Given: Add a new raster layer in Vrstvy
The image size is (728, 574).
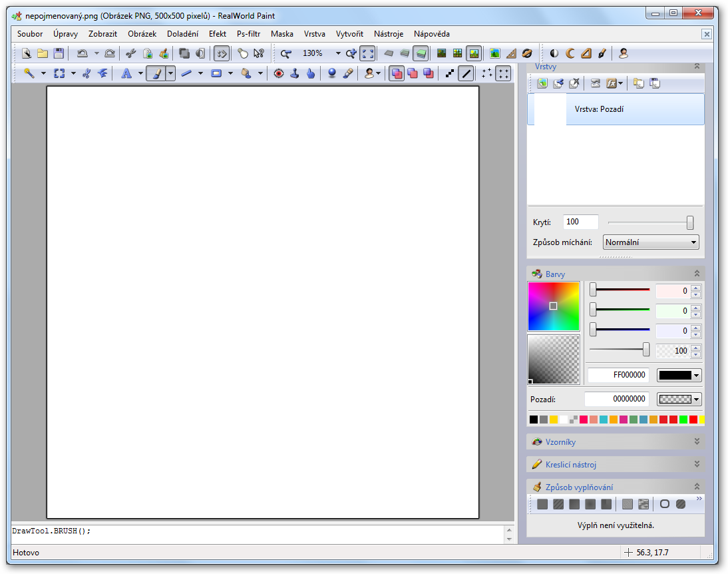Looking at the screenshot, I should pos(542,84).
